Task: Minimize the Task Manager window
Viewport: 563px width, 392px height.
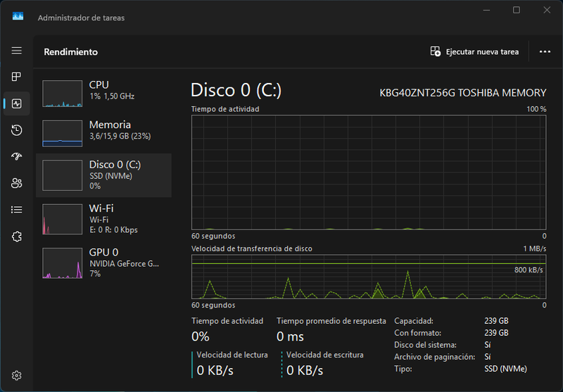Action: pos(486,10)
